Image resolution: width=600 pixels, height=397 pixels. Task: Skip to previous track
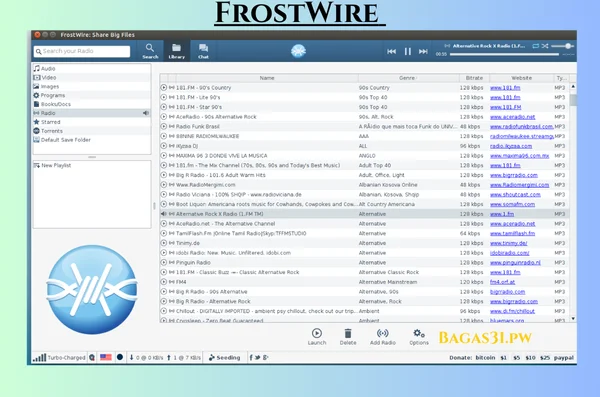[391, 51]
